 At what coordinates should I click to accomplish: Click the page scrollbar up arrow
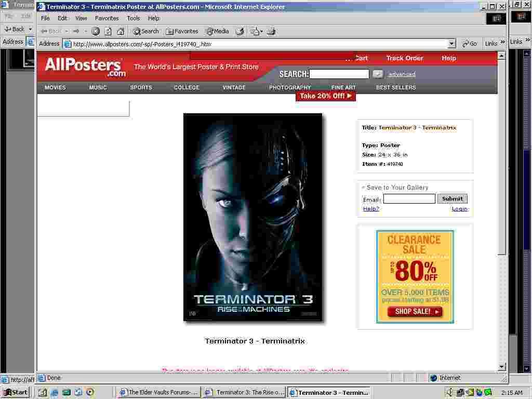click(502, 56)
